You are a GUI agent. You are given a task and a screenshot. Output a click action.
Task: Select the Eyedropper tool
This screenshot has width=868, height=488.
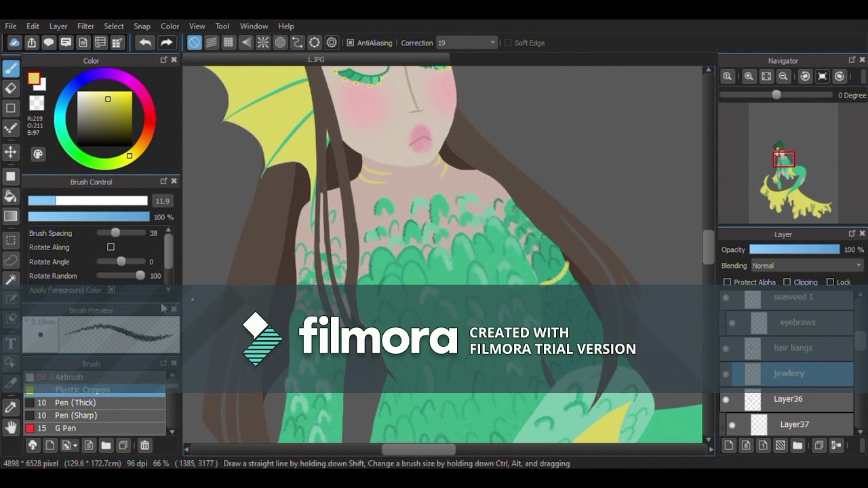coord(11,407)
